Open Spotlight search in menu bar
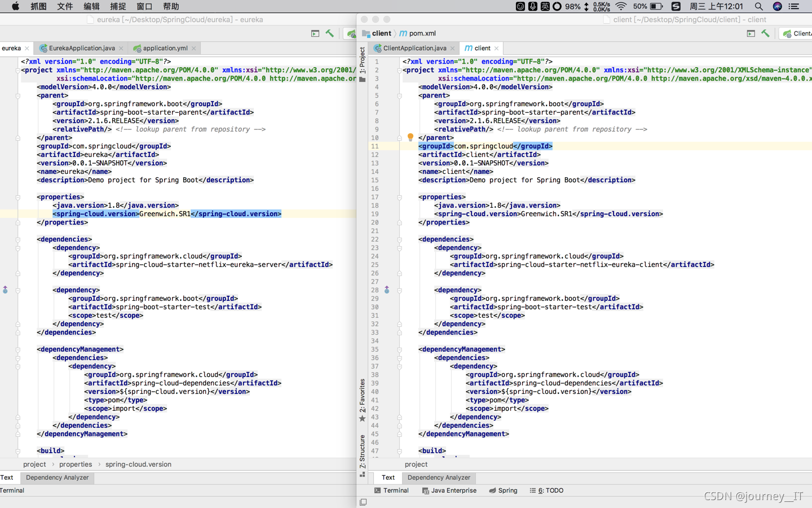Viewport: 812px width, 508px height. (x=758, y=6)
